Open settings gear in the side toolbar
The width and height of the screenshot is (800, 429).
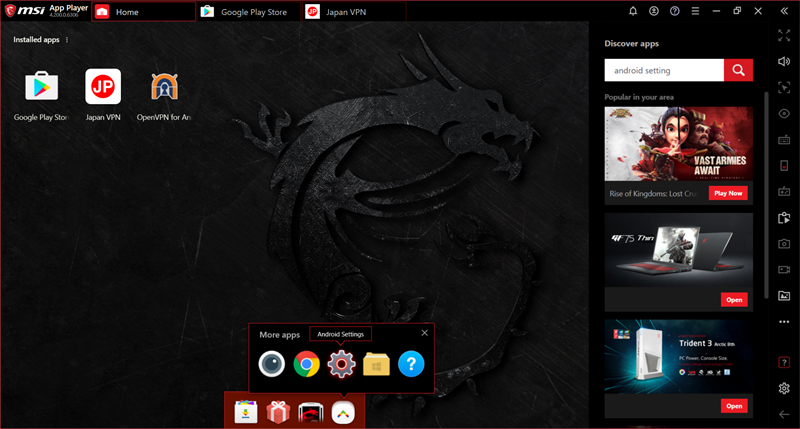pos(784,389)
